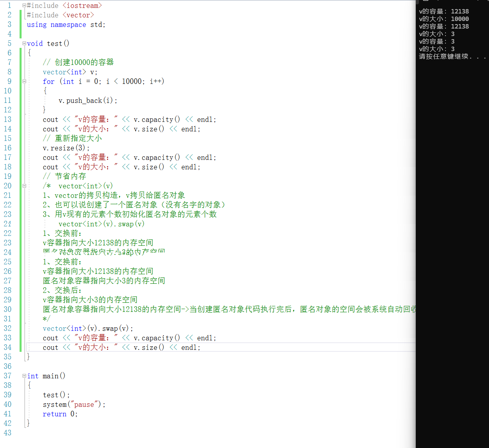The height and width of the screenshot is (448, 489).
Task: Click the 'v.resize(3);' statement
Action: [x=66, y=148]
